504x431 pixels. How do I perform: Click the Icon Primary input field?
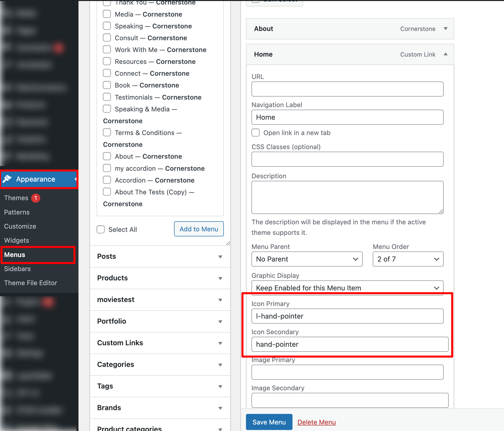[x=347, y=316]
